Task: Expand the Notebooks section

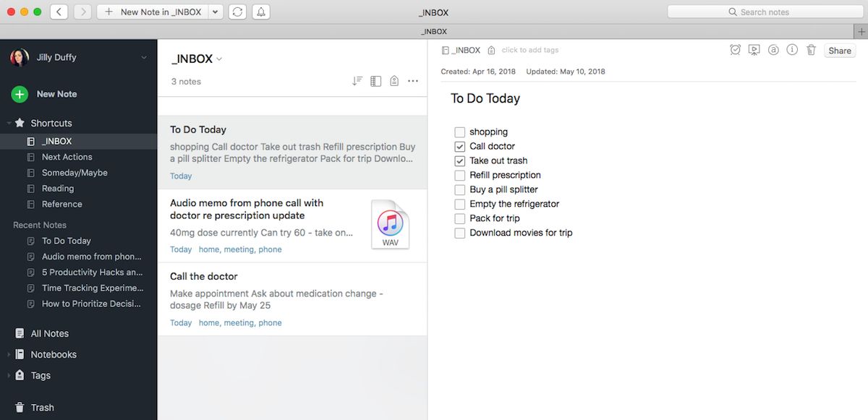Action: [x=7, y=354]
